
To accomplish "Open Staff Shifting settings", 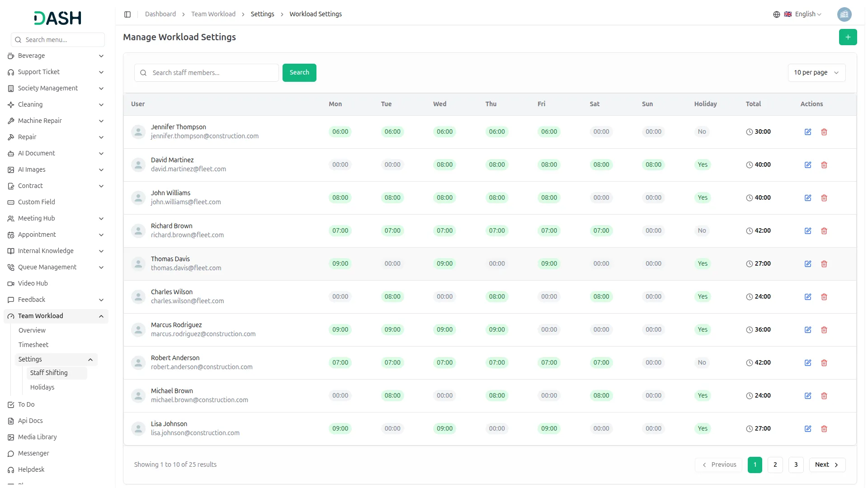I will tap(49, 373).
